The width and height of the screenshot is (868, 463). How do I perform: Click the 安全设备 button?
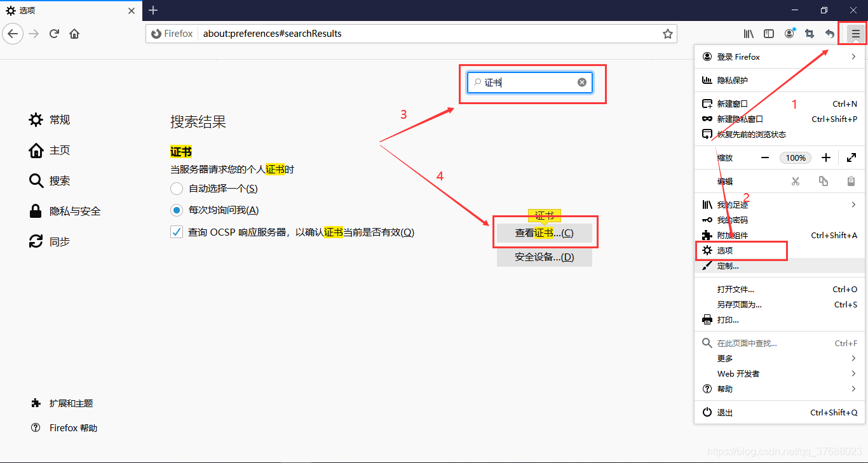(x=545, y=257)
